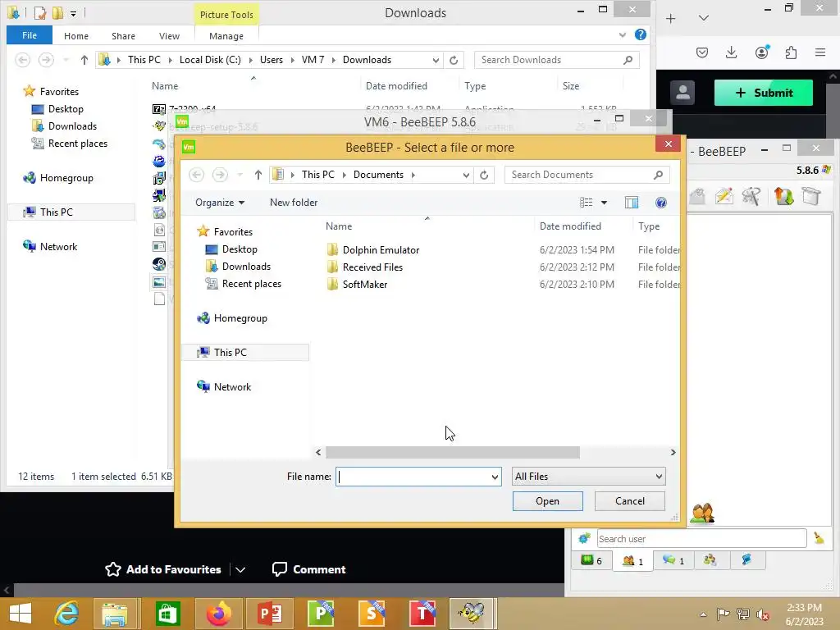Click Desktop in the dialog's Favorites
The height and width of the screenshot is (630, 840).
tap(240, 249)
